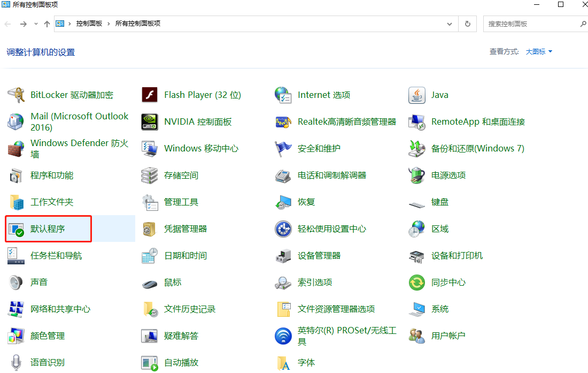Open 设备管理器 icon
Viewport: 588px width, 373px height.
(x=283, y=256)
